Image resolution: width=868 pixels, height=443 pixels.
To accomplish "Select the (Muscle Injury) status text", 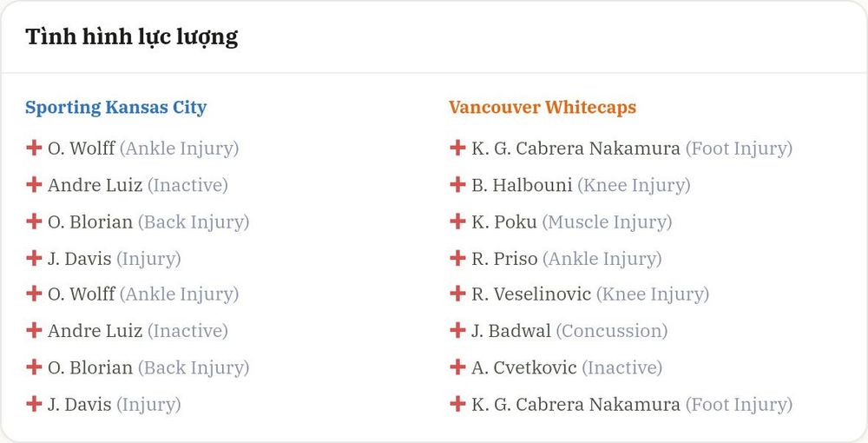I will pyautogui.click(x=607, y=222).
